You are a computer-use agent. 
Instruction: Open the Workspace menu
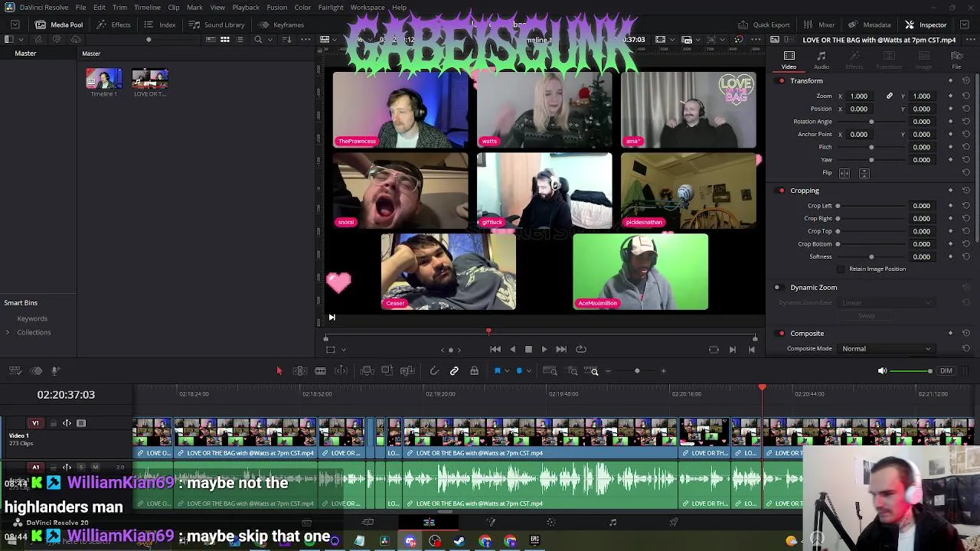[367, 8]
